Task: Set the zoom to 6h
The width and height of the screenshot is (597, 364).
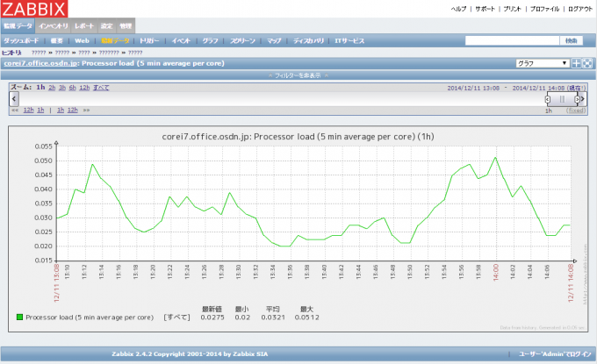Action: (x=72, y=89)
